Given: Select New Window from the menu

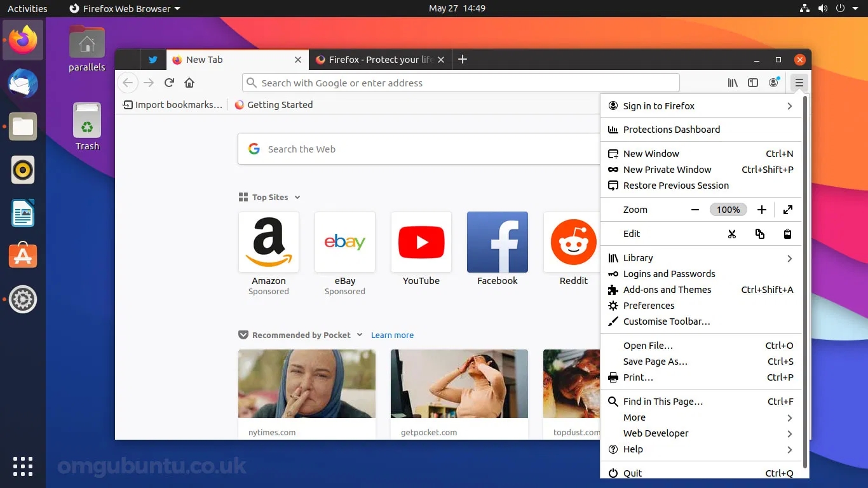Looking at the screenshot, I should coord(701,154).
